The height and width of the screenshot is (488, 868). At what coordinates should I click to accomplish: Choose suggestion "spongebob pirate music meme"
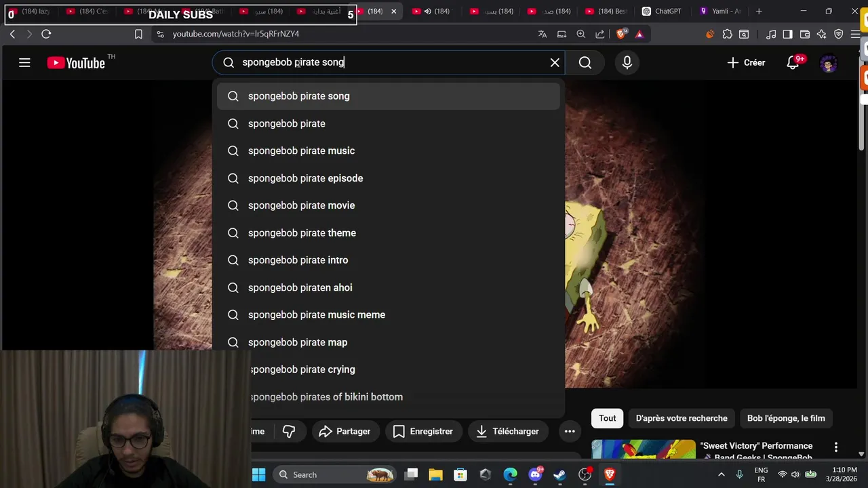389,314
